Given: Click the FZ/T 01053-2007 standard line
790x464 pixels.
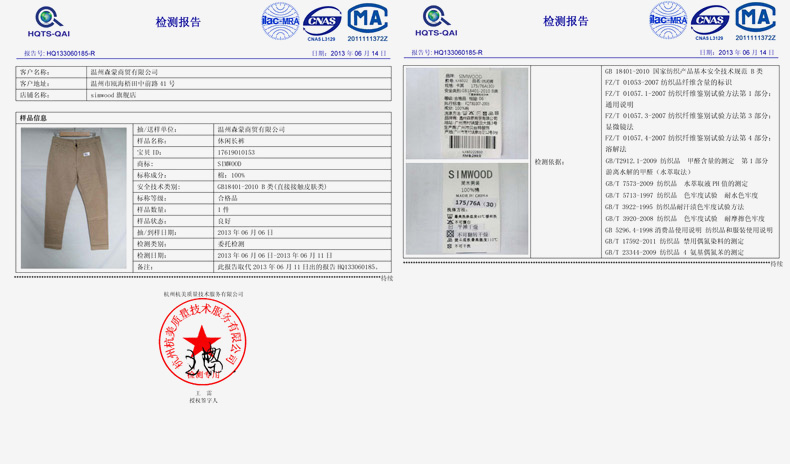Looking at the screenshot, I should point(669,83).
